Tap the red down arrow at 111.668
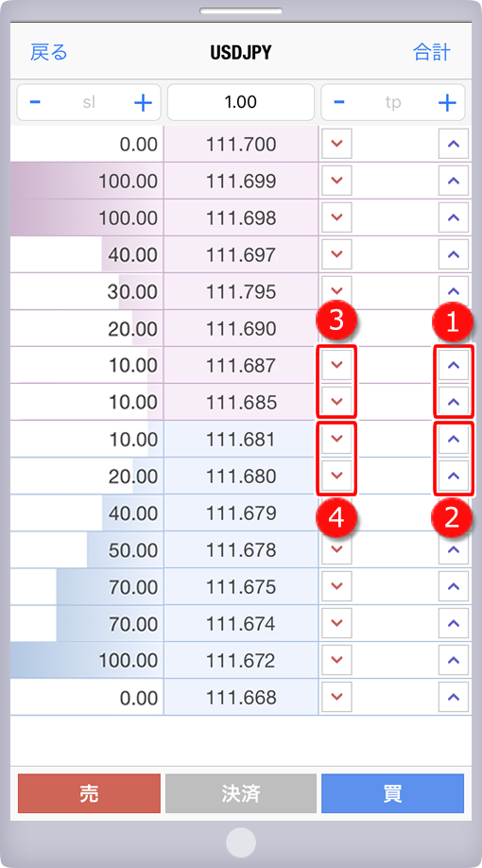Image resolution: width=482 pixels, height=868 pixels. pyautogui.click(x=336, y=697)
